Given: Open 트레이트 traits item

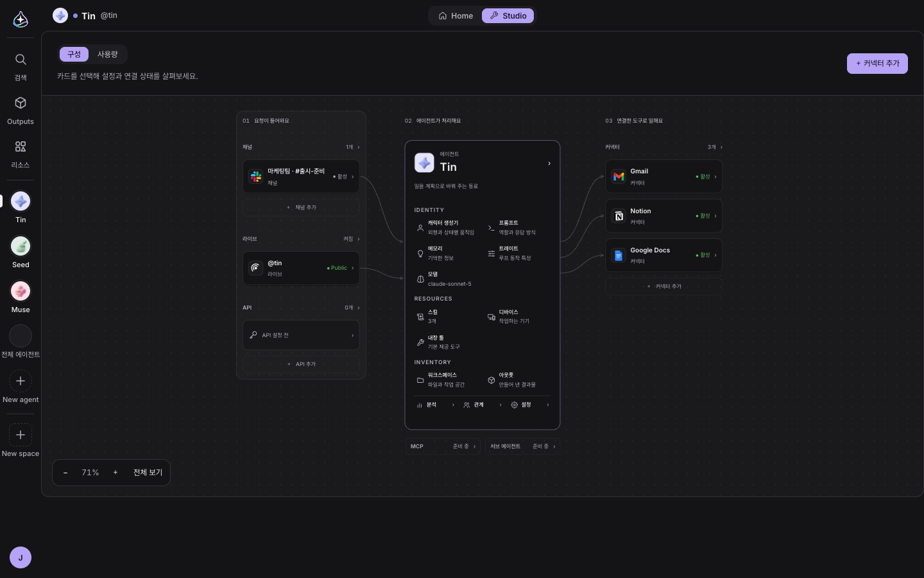Looking at the screenshot, I should 518,253.
